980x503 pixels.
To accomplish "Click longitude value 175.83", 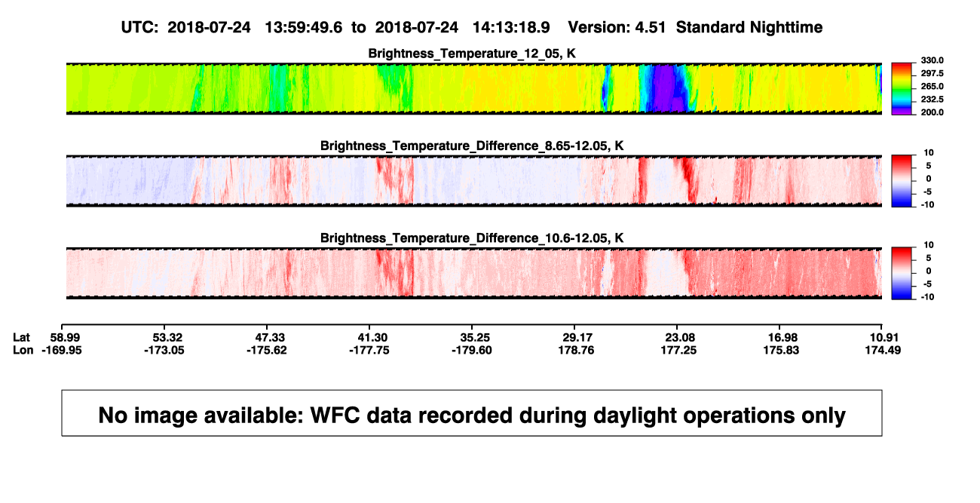I will tap(780, 350).
